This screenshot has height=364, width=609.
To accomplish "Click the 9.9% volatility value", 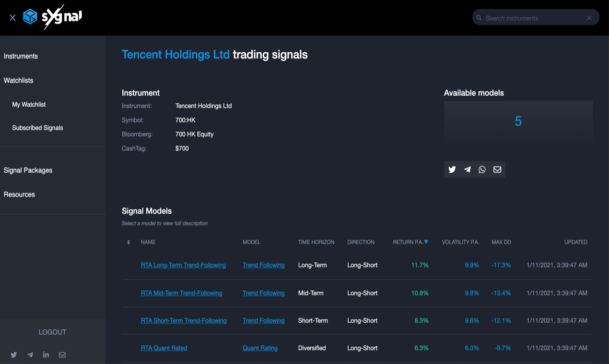I will click(472, 265).
